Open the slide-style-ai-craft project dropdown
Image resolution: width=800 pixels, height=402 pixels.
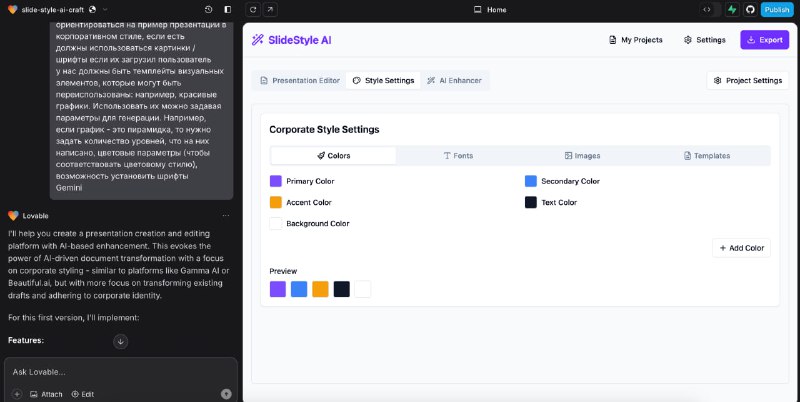click(105, 9)
